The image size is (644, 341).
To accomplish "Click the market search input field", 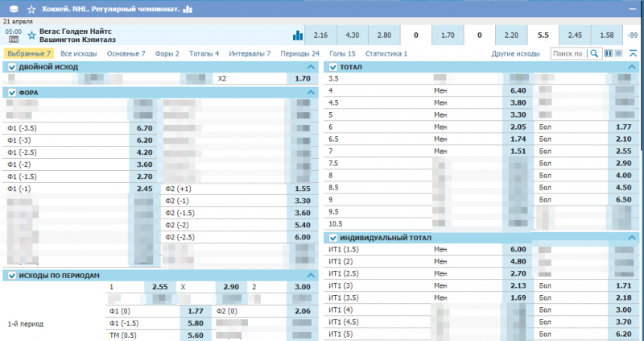I will point(568,53).
